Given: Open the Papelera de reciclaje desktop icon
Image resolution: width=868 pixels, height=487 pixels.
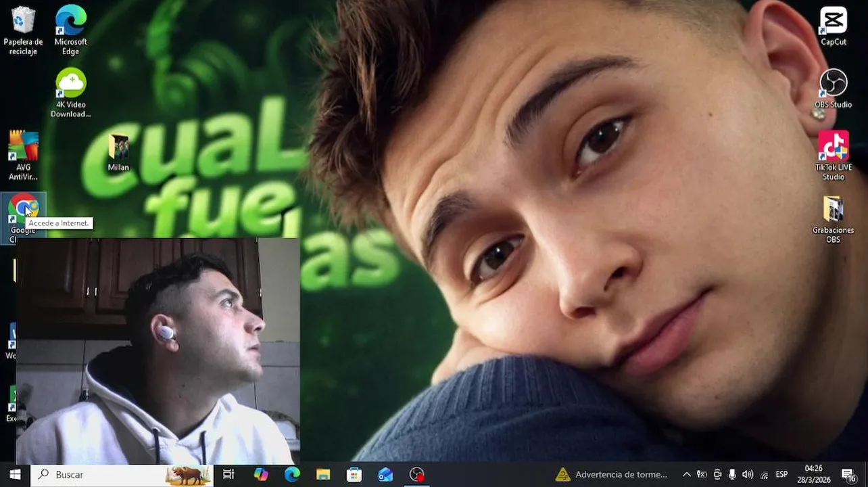Looking at the screenshot, I should (23, 30).
